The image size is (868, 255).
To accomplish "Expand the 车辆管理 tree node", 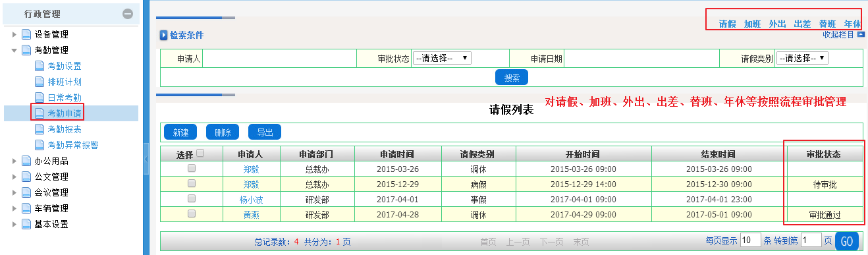I will coord(14,208).
